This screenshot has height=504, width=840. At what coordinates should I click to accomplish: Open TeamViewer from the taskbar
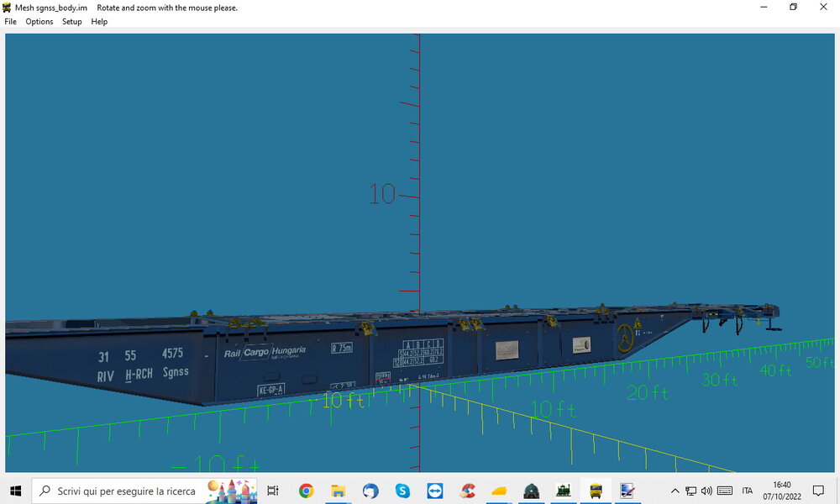(434, 491)
